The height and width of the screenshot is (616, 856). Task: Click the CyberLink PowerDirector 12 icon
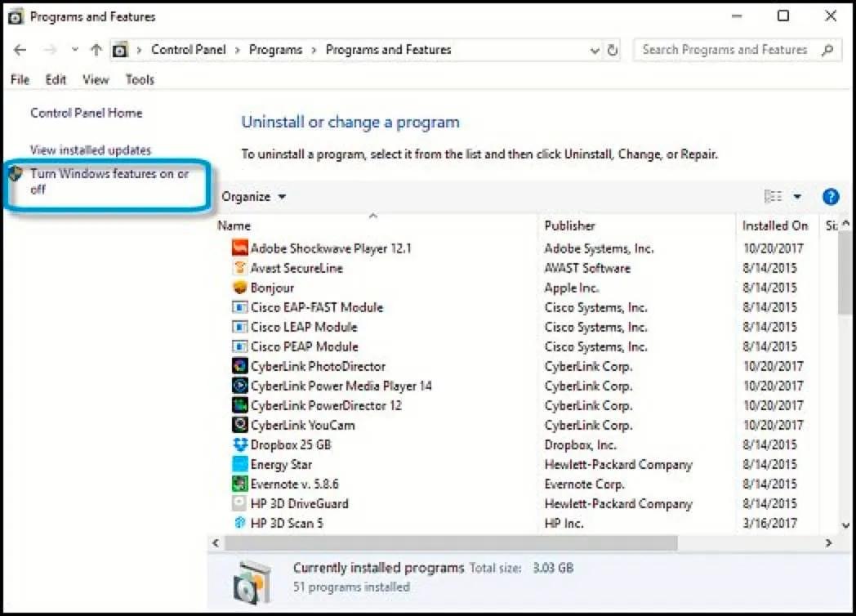click(x=239, y=405)
